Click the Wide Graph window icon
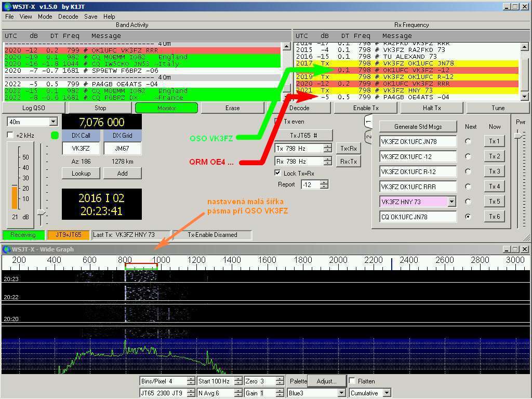This screenshot has height=399, width=532. 6,249
